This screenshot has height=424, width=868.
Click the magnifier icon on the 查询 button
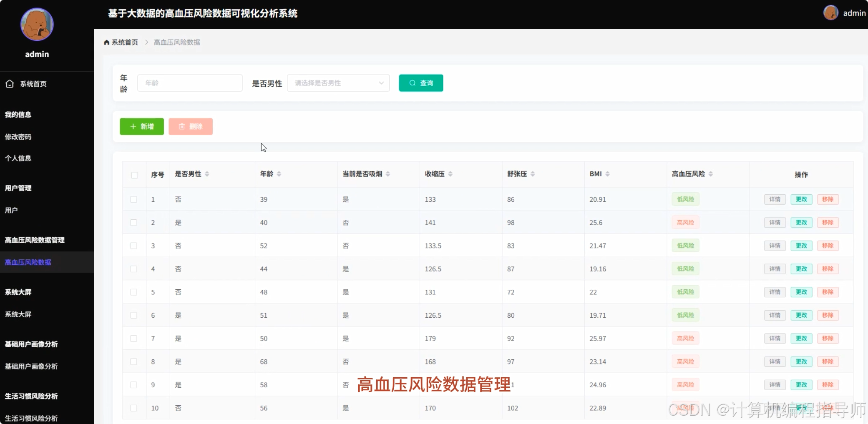(412, 83)
